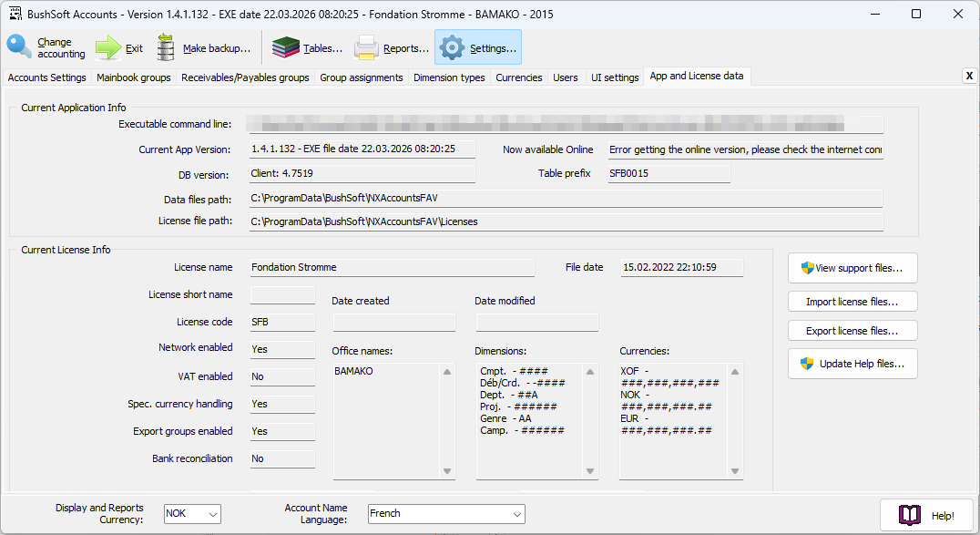Click the shield icon on Update Help files
980x535 pixels.
pos(807,364)
